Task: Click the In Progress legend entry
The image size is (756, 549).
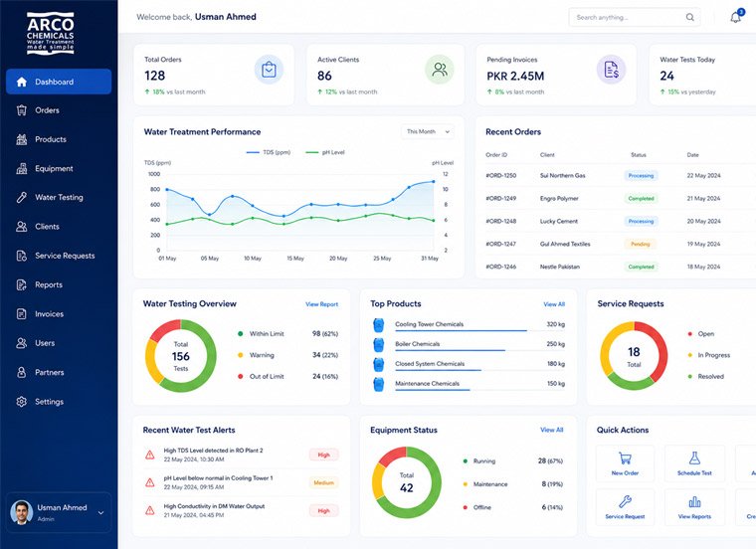Action: pyautogui.click(x=709, y=355)
